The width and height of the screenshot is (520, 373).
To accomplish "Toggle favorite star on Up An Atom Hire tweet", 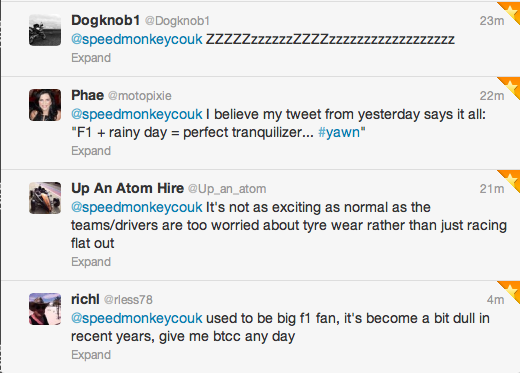I will (512, 179).
